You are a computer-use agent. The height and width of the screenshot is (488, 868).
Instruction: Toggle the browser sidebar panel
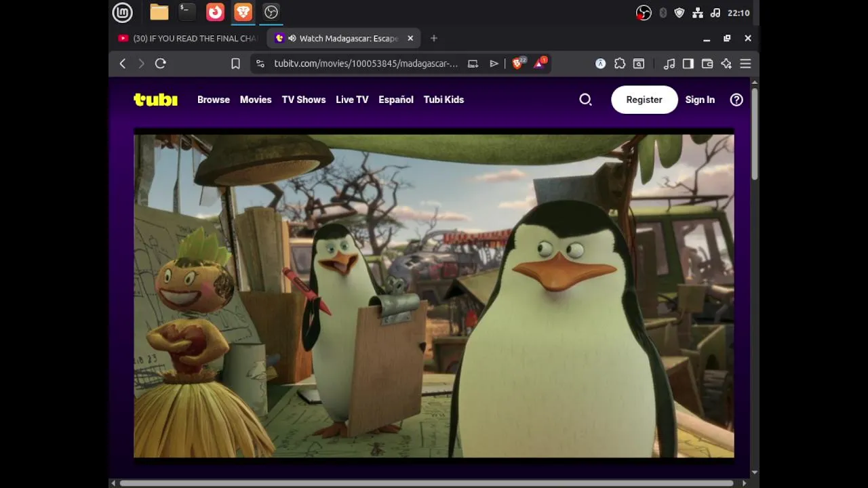click(x=688, y=64)
